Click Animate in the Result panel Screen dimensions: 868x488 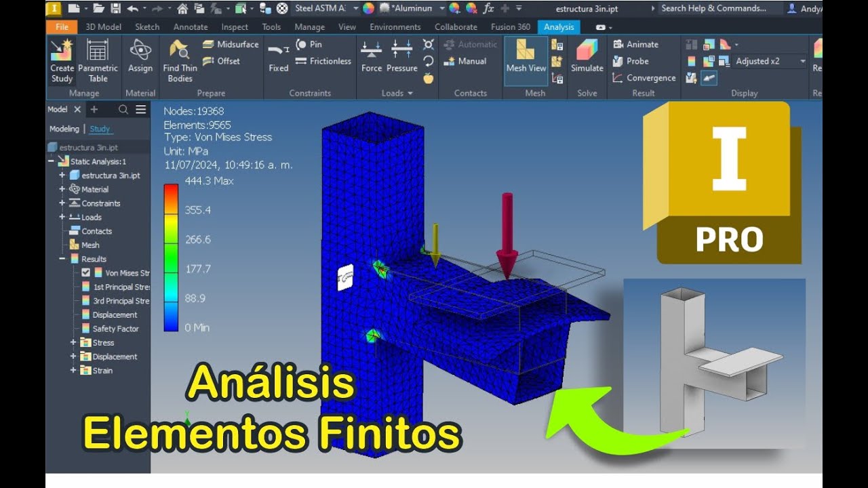pos(635,44)
